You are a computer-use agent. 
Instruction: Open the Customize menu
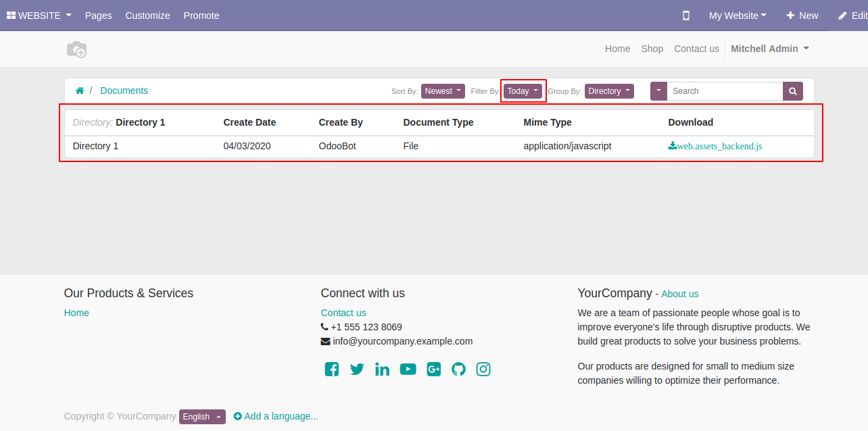point(147,16)
